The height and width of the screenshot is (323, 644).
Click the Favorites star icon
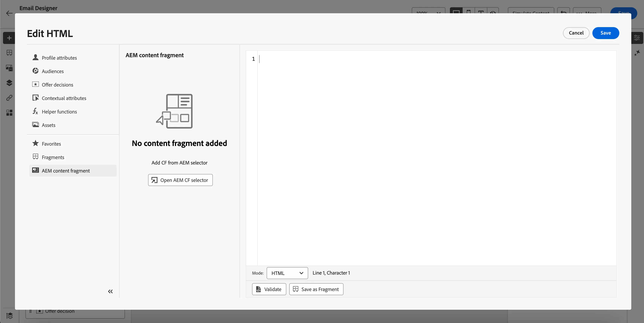point(36,143)
